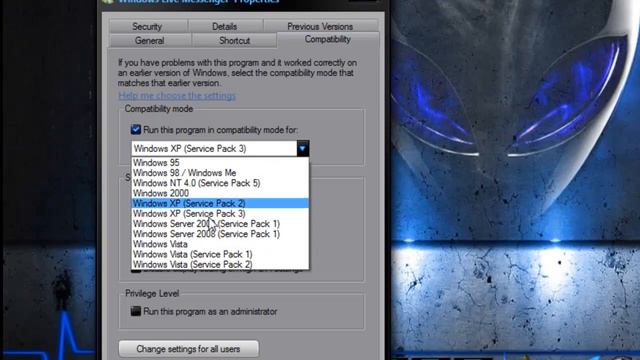Viewport: 640px width, 360px height.
Task: Switch to the Security tab
Action: 148,27
